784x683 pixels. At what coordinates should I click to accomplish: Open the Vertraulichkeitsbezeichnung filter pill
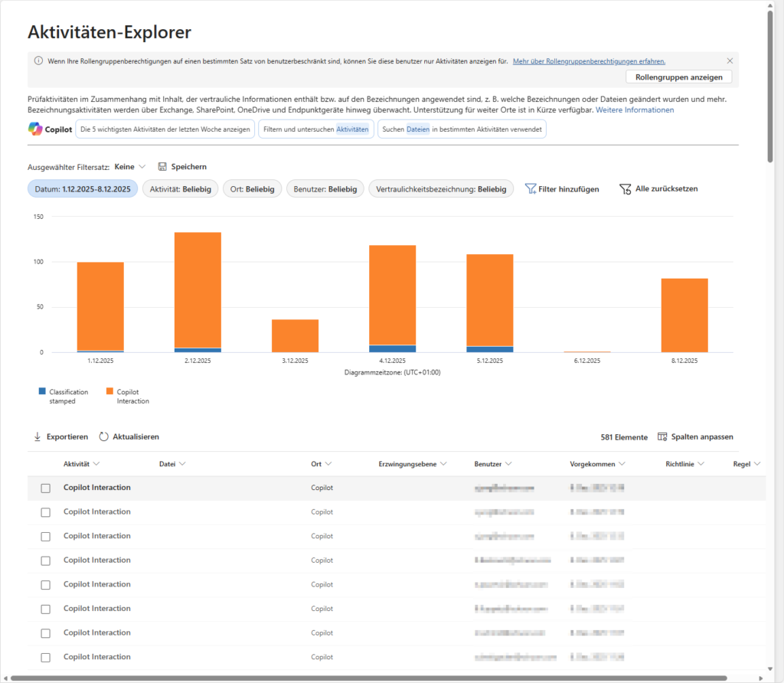click(440, 188)
